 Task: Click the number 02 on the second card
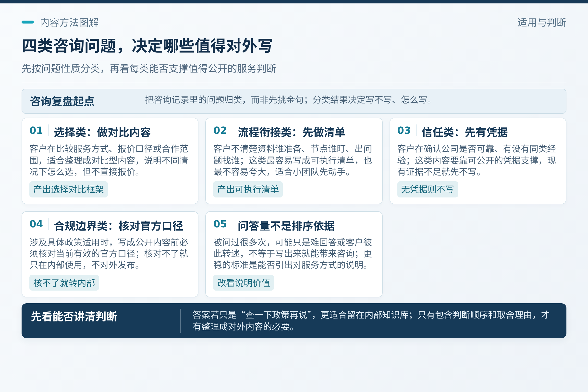pyautogui.click(x=220, y=130)
